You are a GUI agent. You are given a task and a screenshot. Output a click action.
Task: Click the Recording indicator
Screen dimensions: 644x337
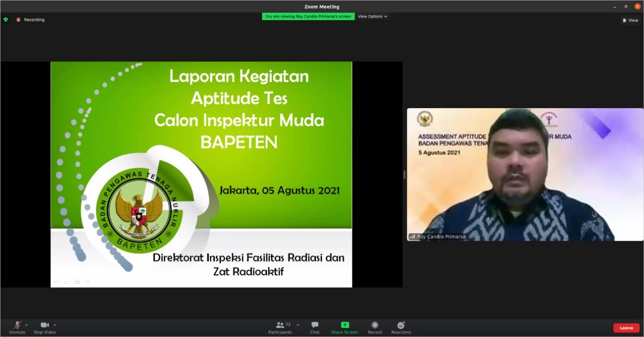coord(30,20)
